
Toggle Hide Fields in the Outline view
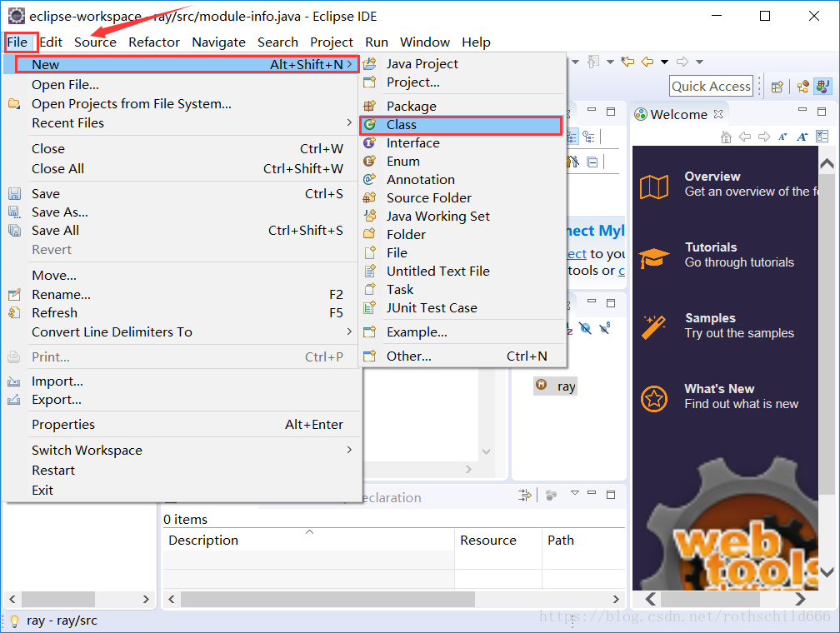(x=586, y=328)
